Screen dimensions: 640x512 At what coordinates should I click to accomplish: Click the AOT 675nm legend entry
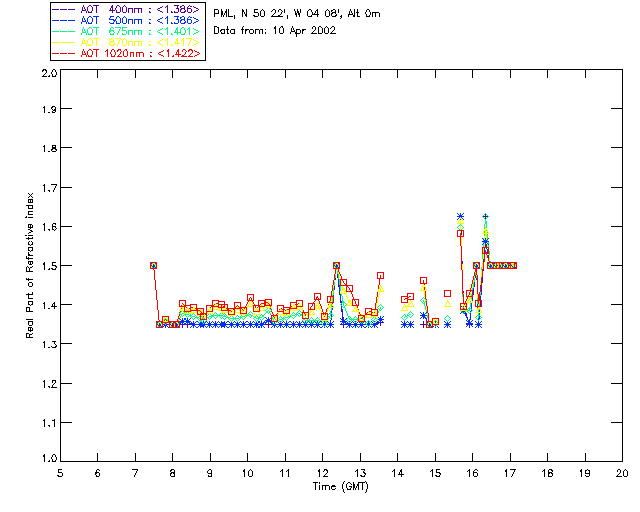tap(127, 31)
